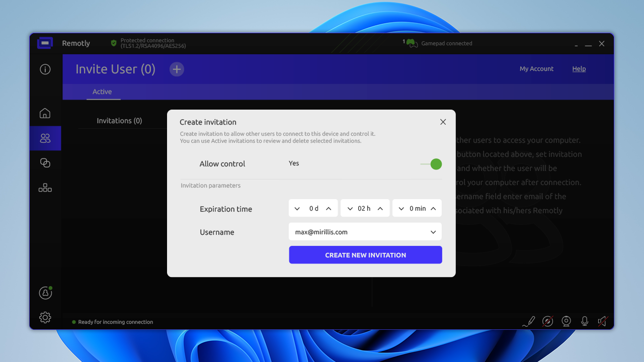This screenshot has width=644, height=362.
Task: Expand the Username dropdown arrow
Action: pyautogui.click(x=433, y=232)
